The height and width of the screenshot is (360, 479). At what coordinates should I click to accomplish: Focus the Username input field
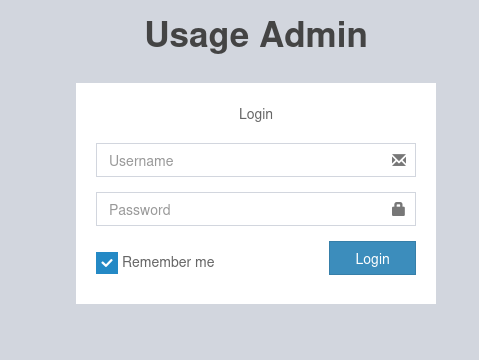click(256, 160)
